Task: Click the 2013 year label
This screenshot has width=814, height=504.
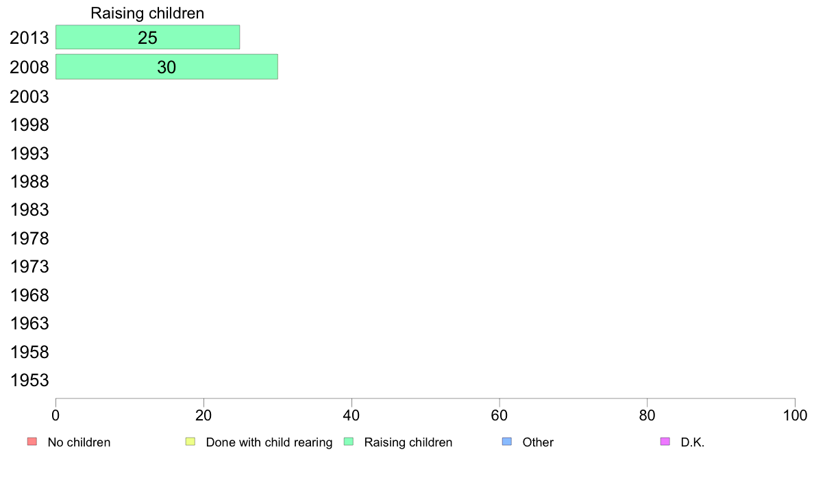Action: [x=29, y=38]
